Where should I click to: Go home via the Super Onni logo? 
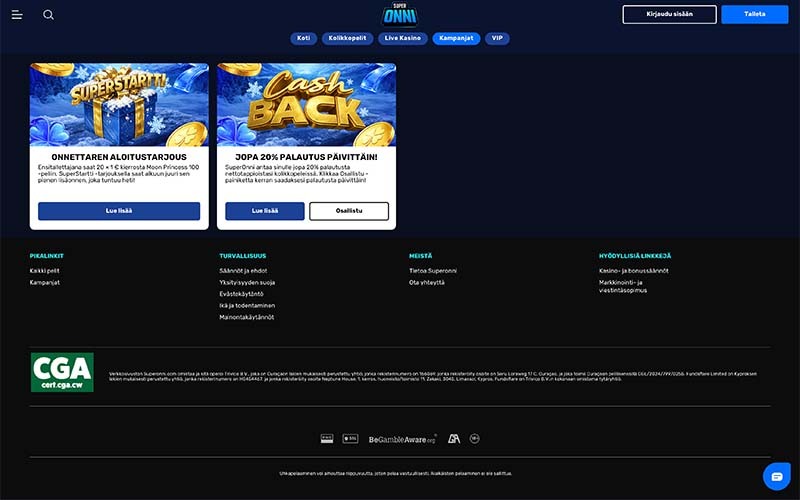click(x=399, y=14)
